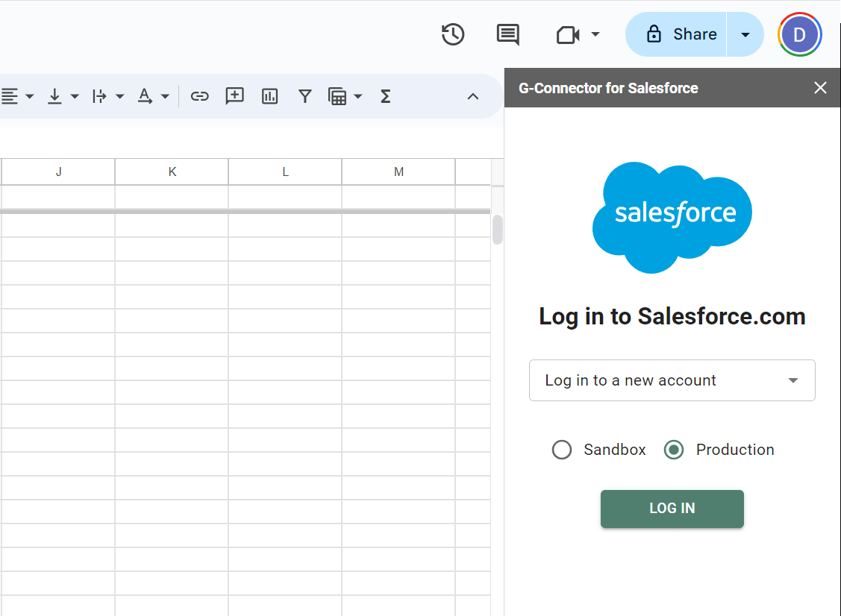Click the Share button

(x=676, y=34)
